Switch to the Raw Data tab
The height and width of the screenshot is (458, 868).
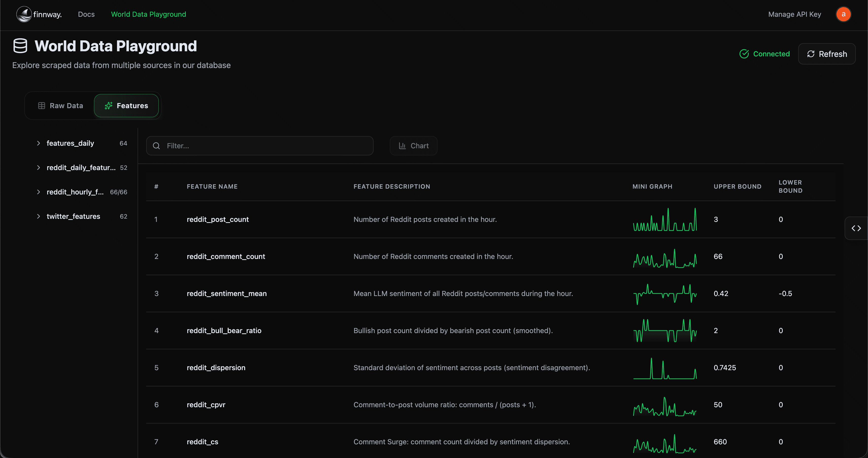pyautogui.click(x=61, y=106)
